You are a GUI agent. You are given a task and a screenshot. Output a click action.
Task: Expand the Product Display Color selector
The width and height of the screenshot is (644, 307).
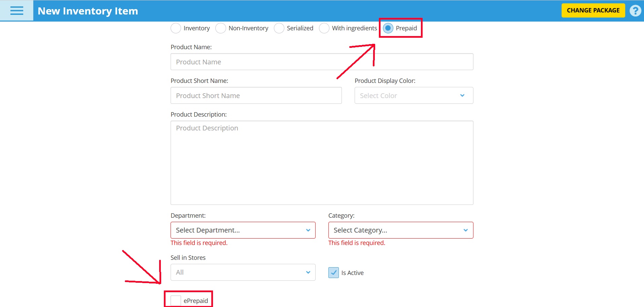tap(413, 95)
